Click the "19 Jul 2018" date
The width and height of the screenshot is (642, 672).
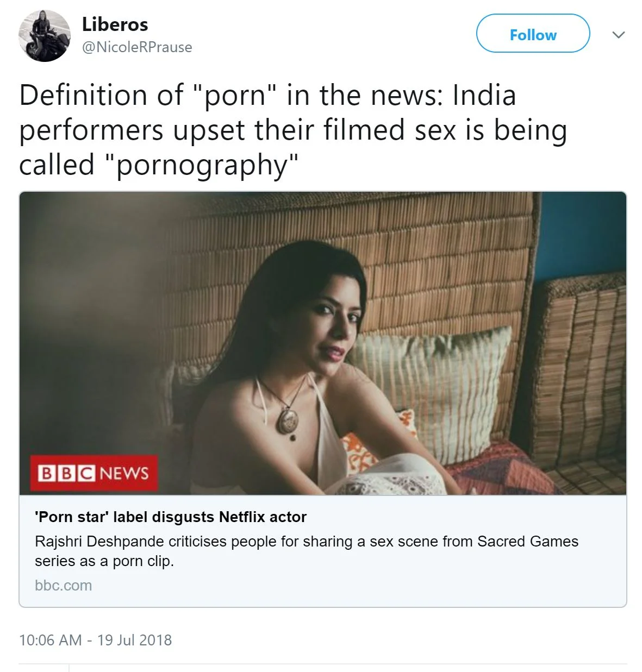click(134, 640)
